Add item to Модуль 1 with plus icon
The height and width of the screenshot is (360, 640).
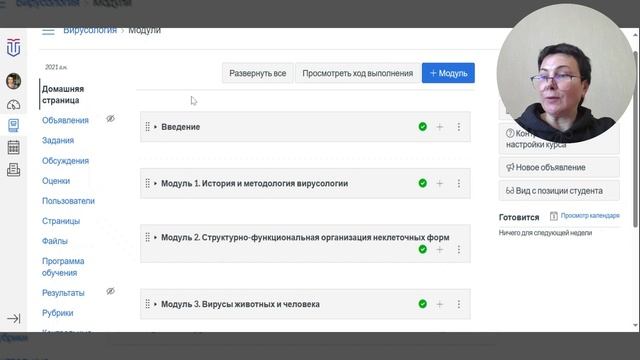coord(440,183)
